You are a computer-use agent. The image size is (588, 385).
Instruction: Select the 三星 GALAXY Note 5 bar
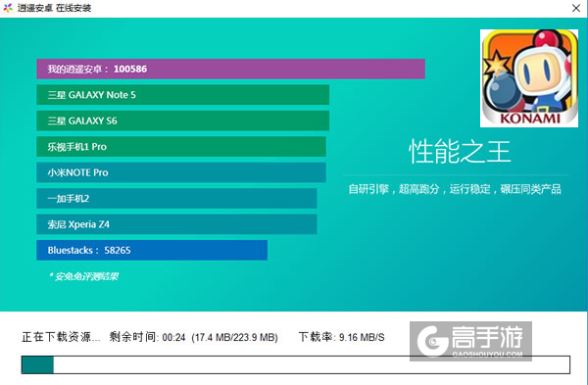[x=183, y=95]
